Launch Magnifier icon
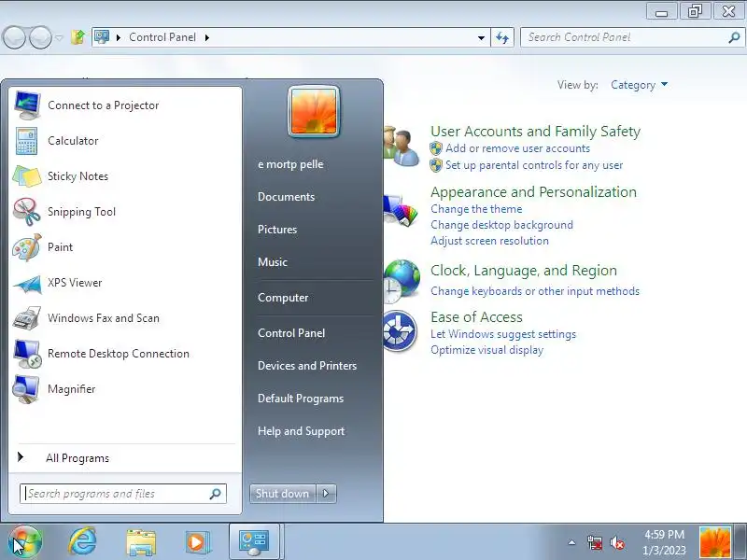Image resolution: width=747 pixels, height=560 pixels. [x=26, y=389]
